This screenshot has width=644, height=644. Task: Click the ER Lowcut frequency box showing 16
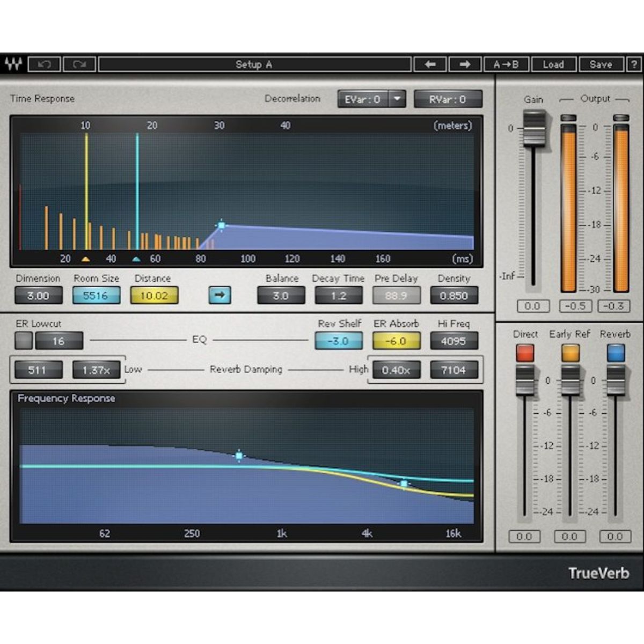point(59,341)
